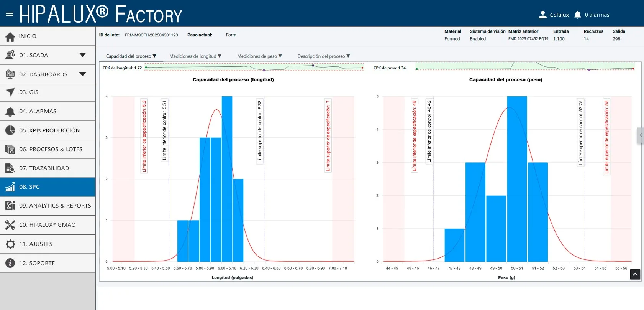The width and height of the screenshot is (644, 310).
Task: Click the HIPALUX GMAO wrench icon
Action: (x=10, y=225)
